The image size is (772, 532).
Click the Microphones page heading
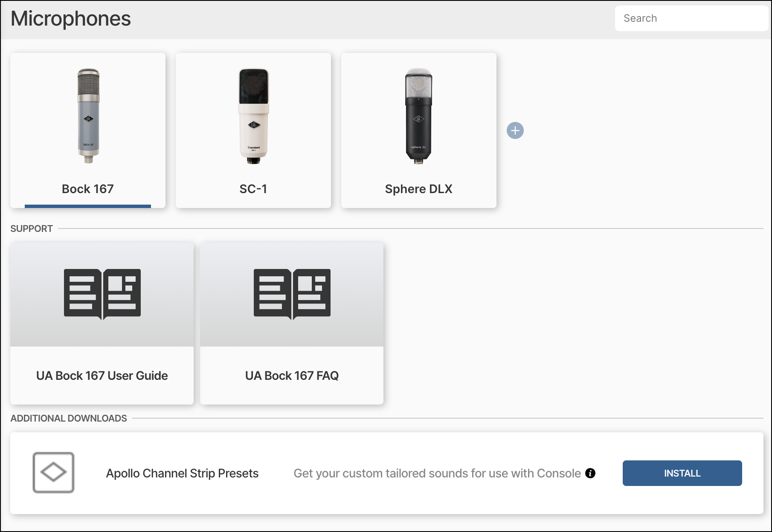point(71,19)
